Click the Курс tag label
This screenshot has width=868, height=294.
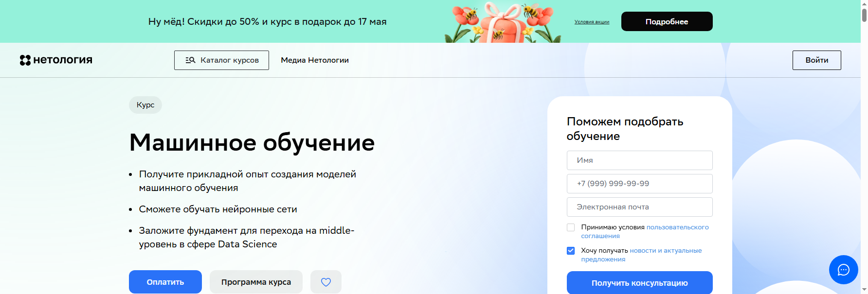click(145, 105)
